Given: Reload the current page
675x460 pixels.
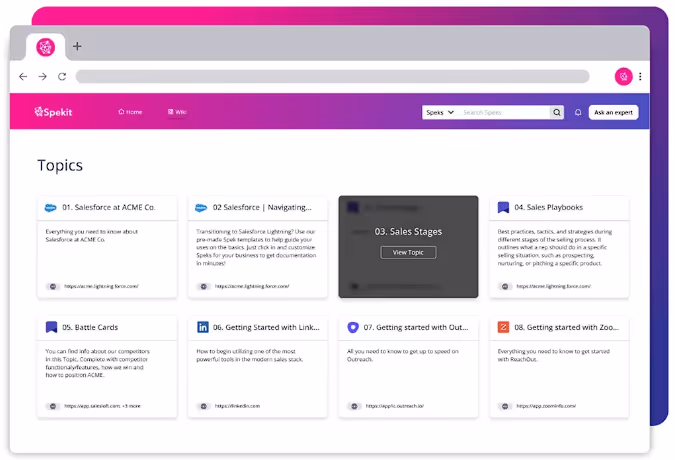Looking at the screenshot, I should click(62, 77).
